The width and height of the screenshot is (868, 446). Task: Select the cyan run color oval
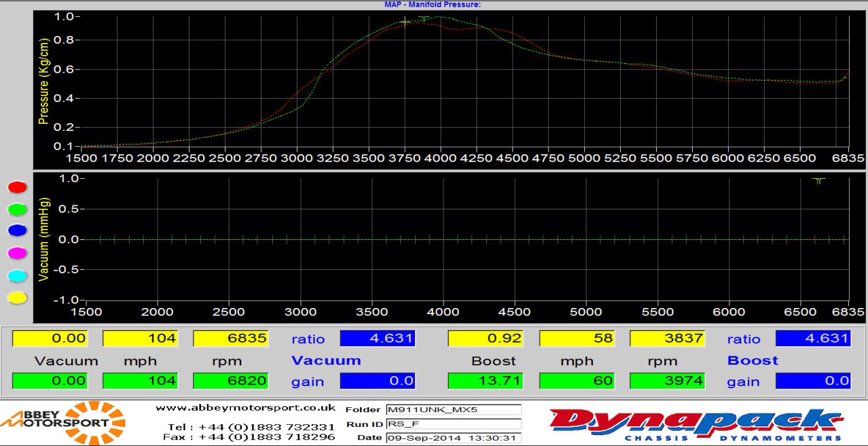(17, 275)
